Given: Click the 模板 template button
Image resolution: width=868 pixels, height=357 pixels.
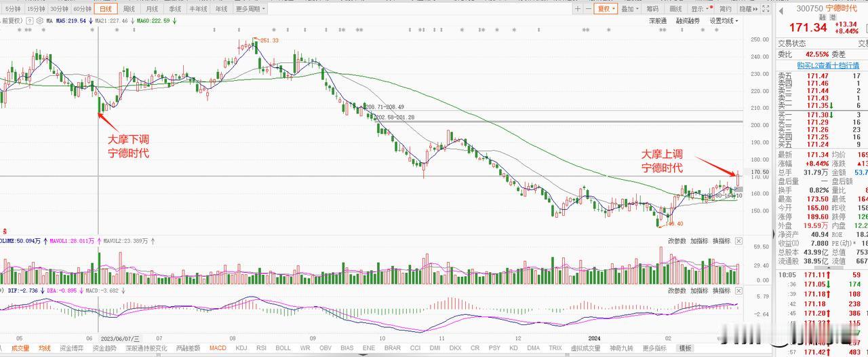Looking at the screenshot, I should coord(686,348).
